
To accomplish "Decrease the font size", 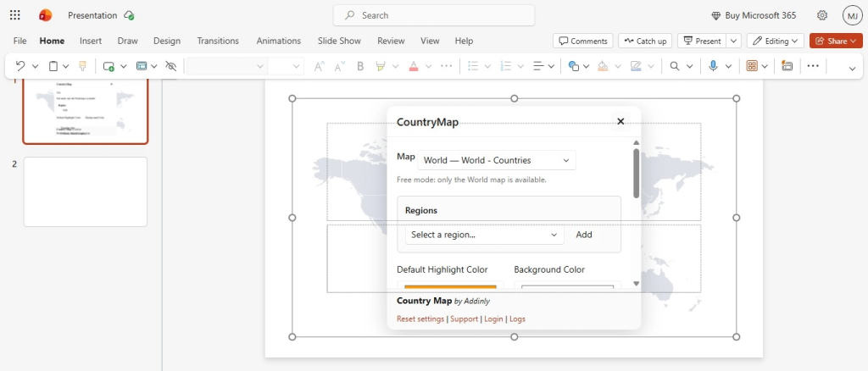I will click(x=339, y=66).
